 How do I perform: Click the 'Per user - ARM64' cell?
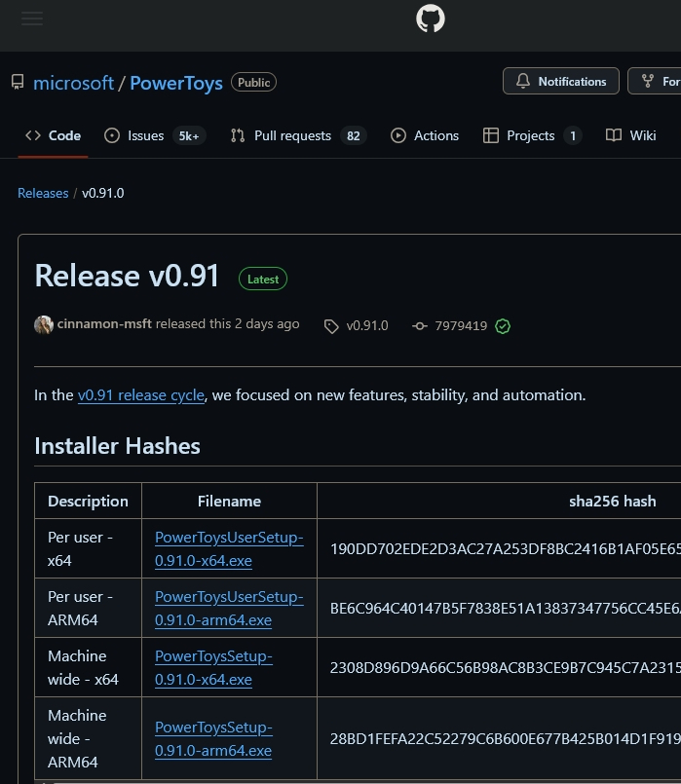click(88, 608)
